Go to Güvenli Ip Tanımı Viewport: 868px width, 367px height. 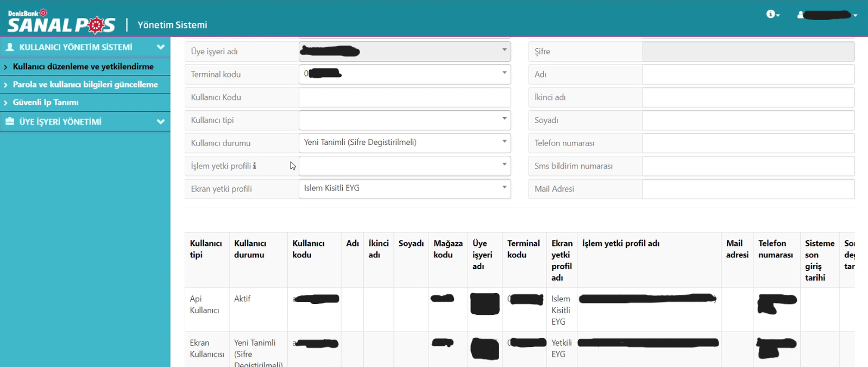point(46,103)
